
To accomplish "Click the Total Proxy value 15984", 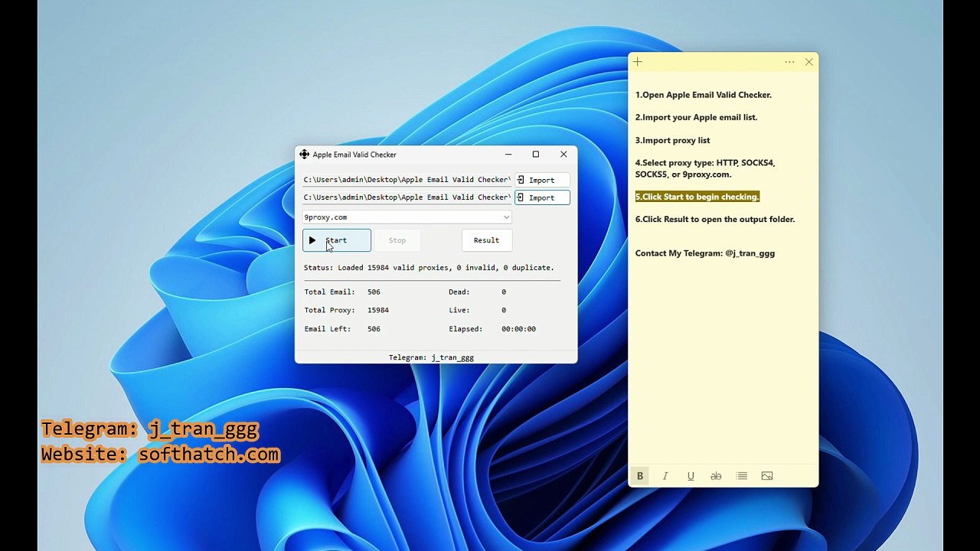I will tap(378, 310).
